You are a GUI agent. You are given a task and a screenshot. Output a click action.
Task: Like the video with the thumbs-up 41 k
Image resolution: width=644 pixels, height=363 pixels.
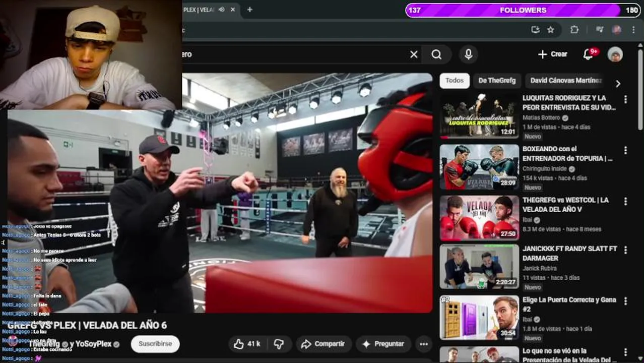(x=246, y=344)
